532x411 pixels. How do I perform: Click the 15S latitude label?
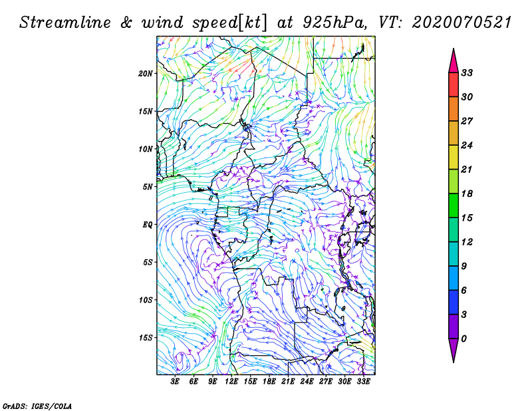coord(146,338)
